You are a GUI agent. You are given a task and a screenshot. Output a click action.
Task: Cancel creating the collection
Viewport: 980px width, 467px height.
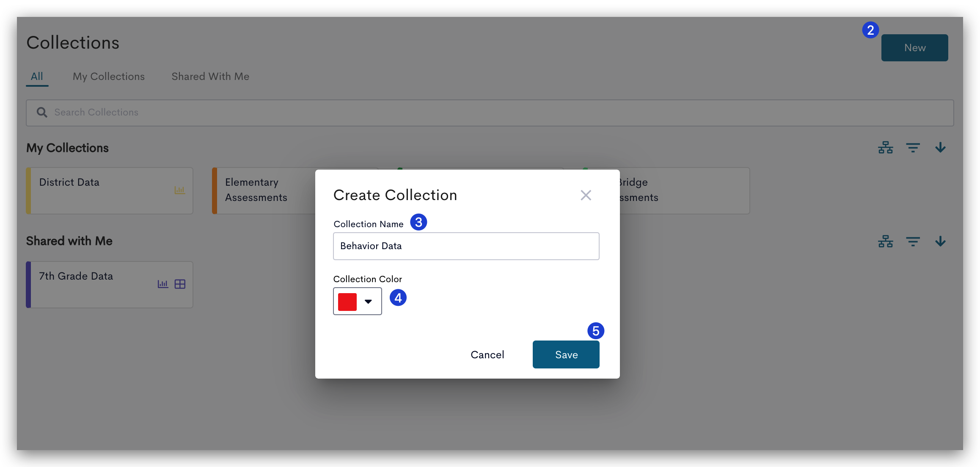click(x=487, y=354)
